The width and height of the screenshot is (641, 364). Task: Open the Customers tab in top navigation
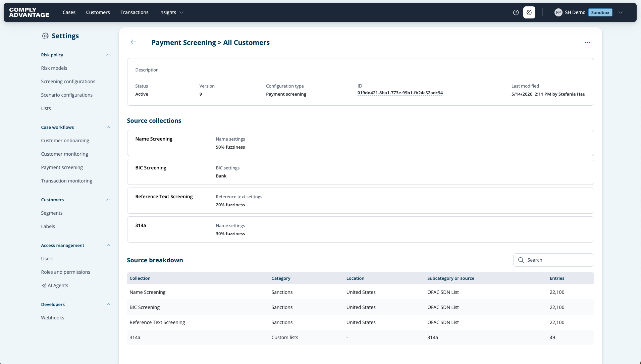[x=98, y=12]
